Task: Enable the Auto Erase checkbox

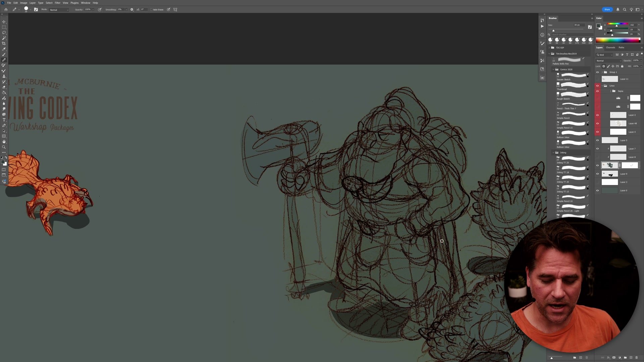Action: coord(151,10)
